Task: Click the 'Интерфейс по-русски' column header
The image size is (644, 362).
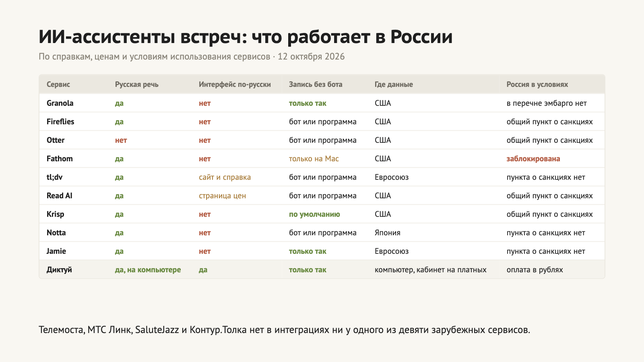Action: pyautogui.click(x=235, y=84)
